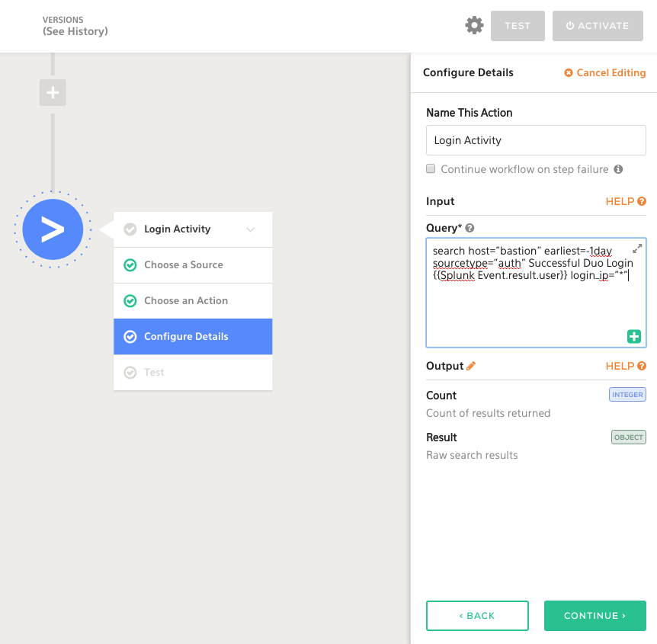657x644 pixels.
Task: Click the plus icon to add step
Action: (53, 93)
